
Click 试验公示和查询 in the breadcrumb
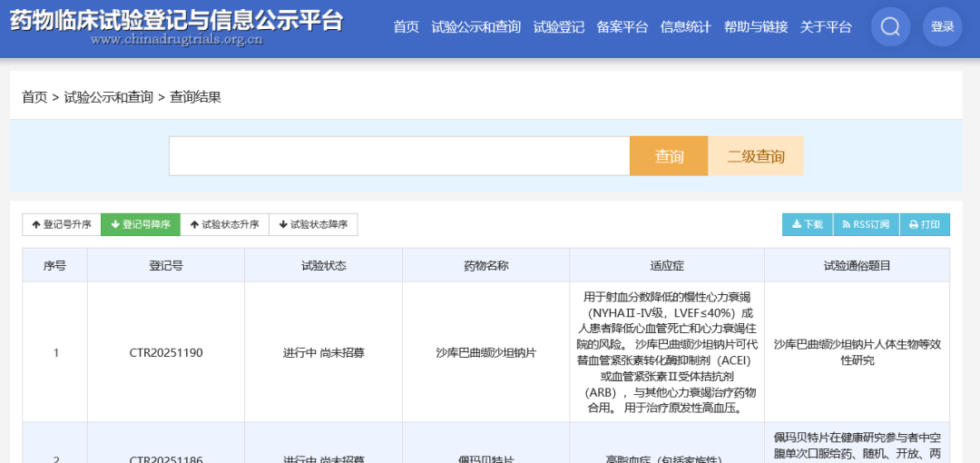[x=108, y=97]
